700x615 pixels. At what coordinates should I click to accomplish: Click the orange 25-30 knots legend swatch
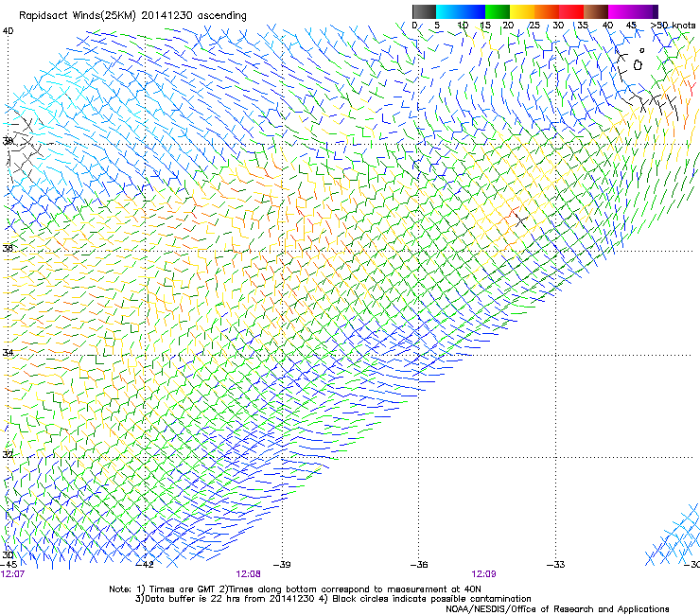click(547, 11)
